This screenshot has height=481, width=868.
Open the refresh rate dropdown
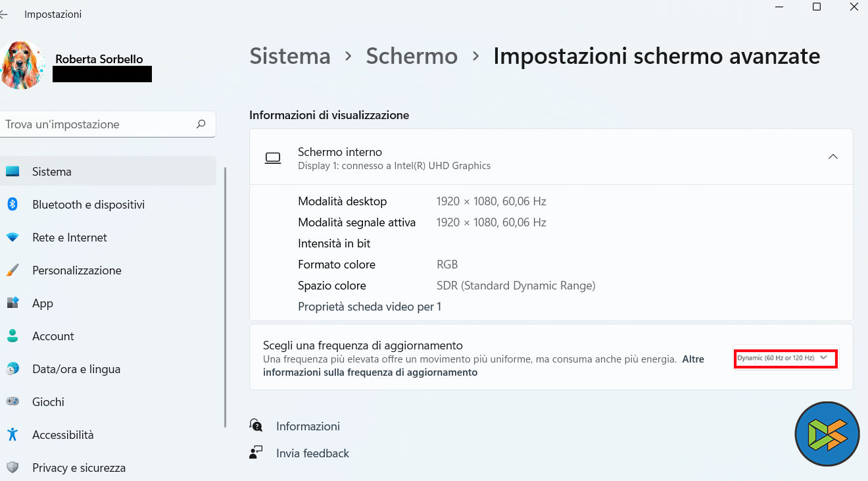[785, 358]
